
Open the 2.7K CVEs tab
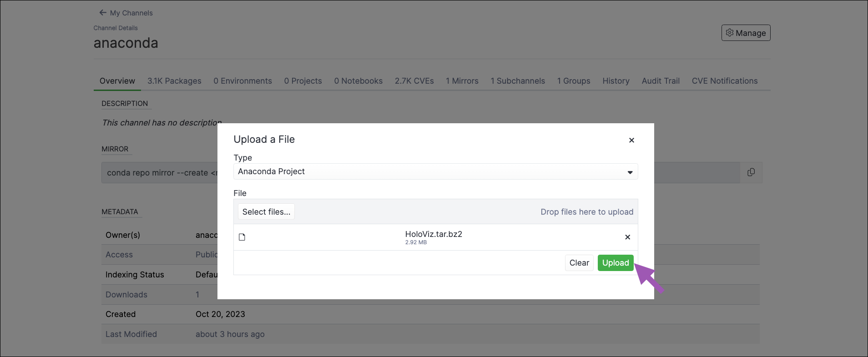414,81
